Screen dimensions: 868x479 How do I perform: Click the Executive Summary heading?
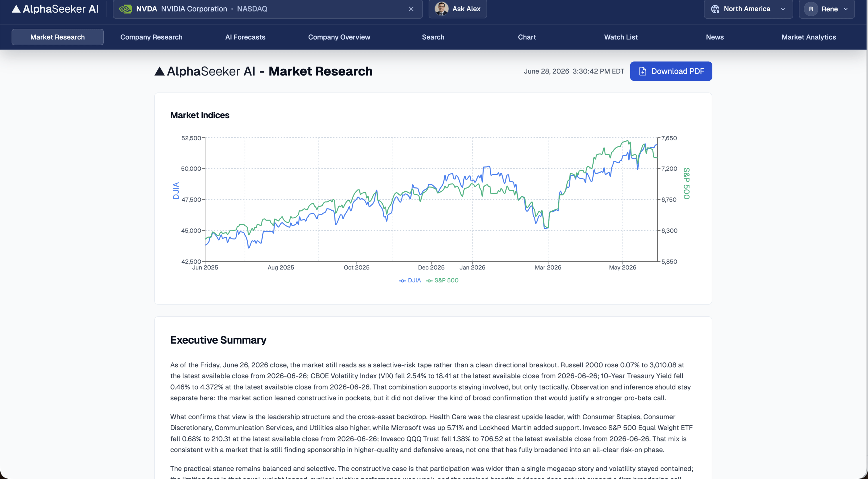coord(218,340)
